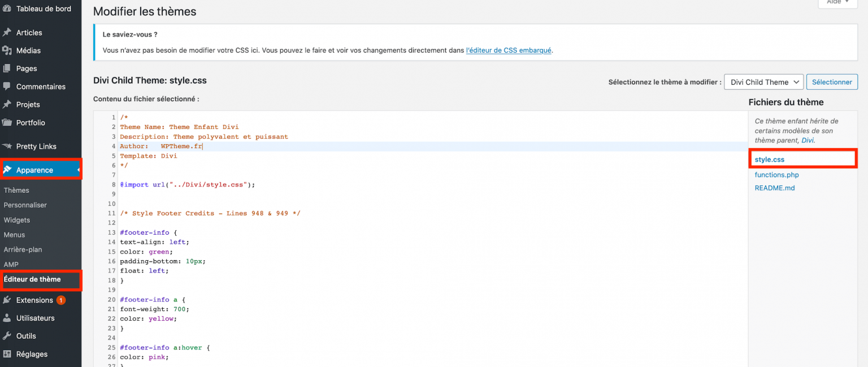The width and height of the screenshot is (868, 367).
Task: Open Articles via the pin icon
Action: click(x=8, y=32)
